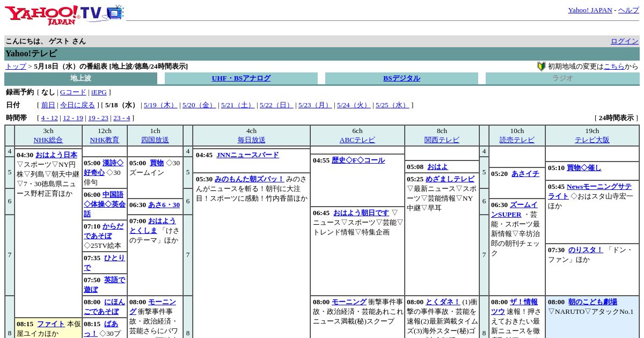Select date 5/21（土）
The height and width of the screenshot is (338, 644).
pos(238,105)
